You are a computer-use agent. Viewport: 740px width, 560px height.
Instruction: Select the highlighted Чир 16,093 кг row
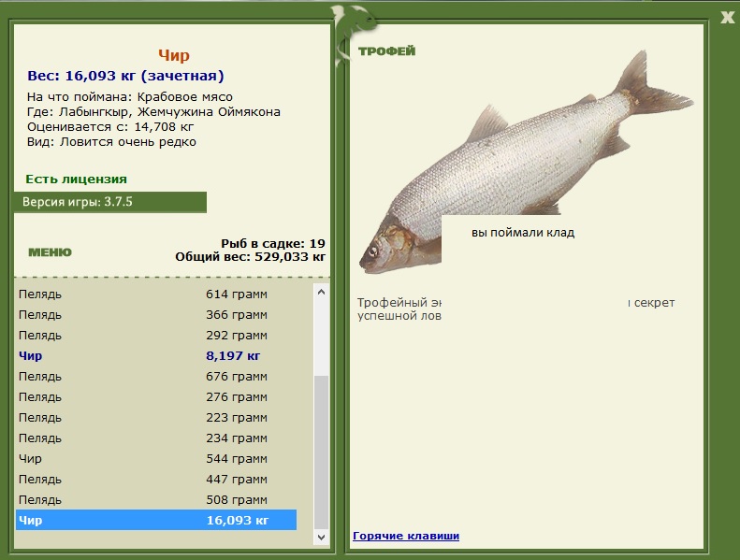point(156,521)
